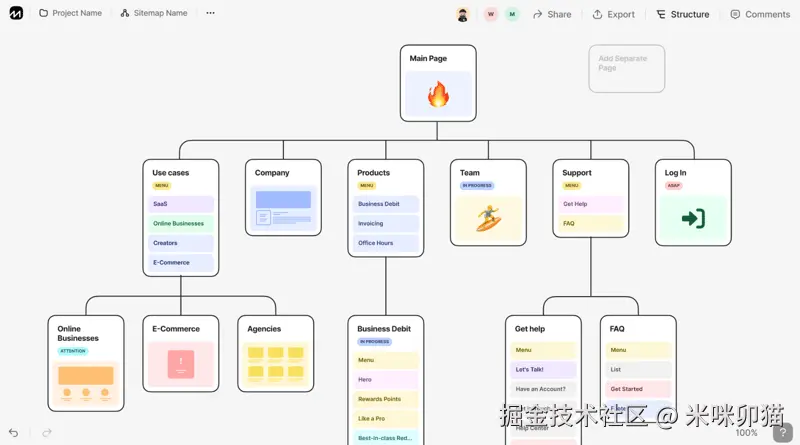Click the app logo in top-left corner
The image size is (800, 445).
(x=16, y=13)
